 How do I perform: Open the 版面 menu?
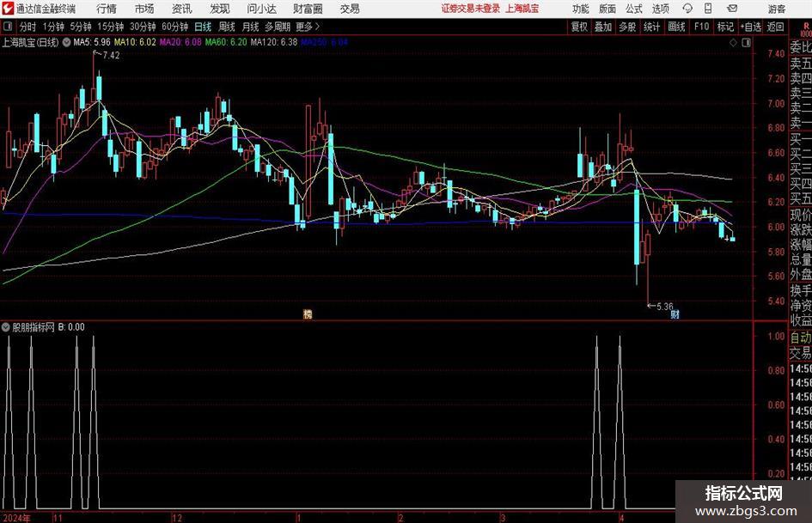607,9
